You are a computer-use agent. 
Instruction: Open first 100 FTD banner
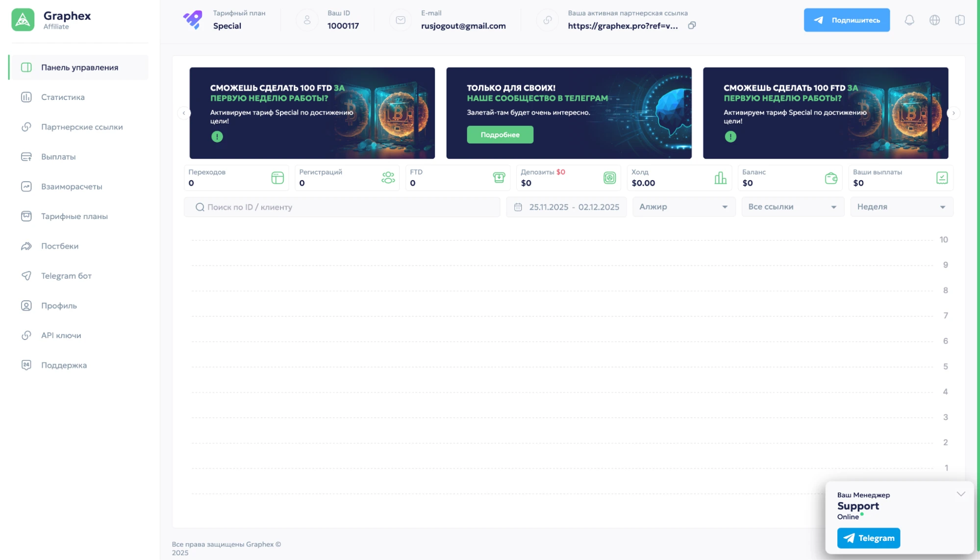click(312, 113)
